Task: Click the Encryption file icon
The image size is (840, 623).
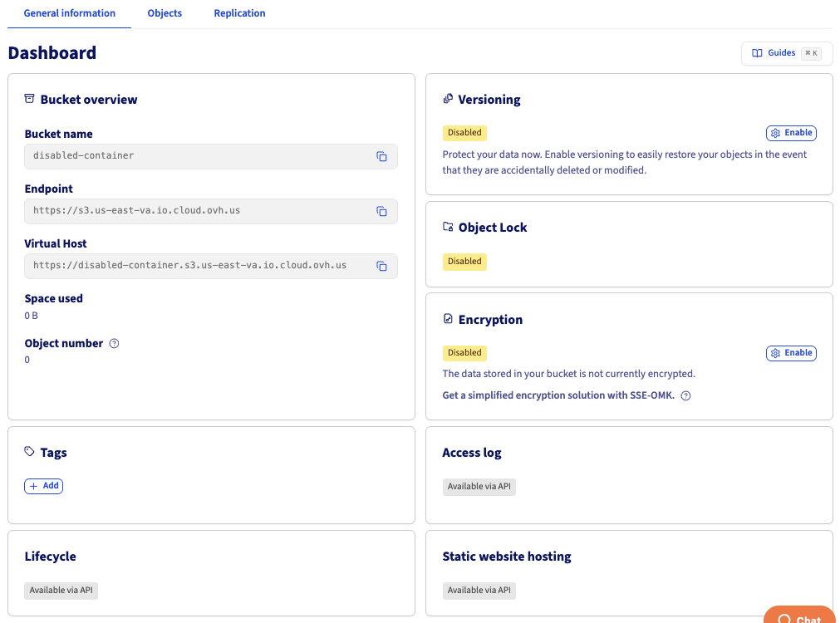Action: (x=448, y=319)
